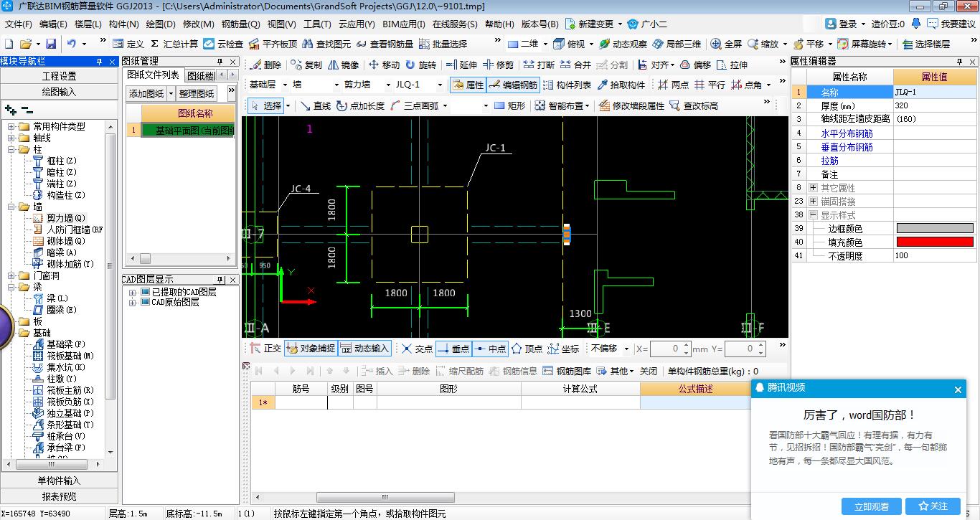Image resolution: width=980 pixels, height=520 pixels.
Task: Choose the 矩形 rectangle drawing tool
Action: [509, 105]
